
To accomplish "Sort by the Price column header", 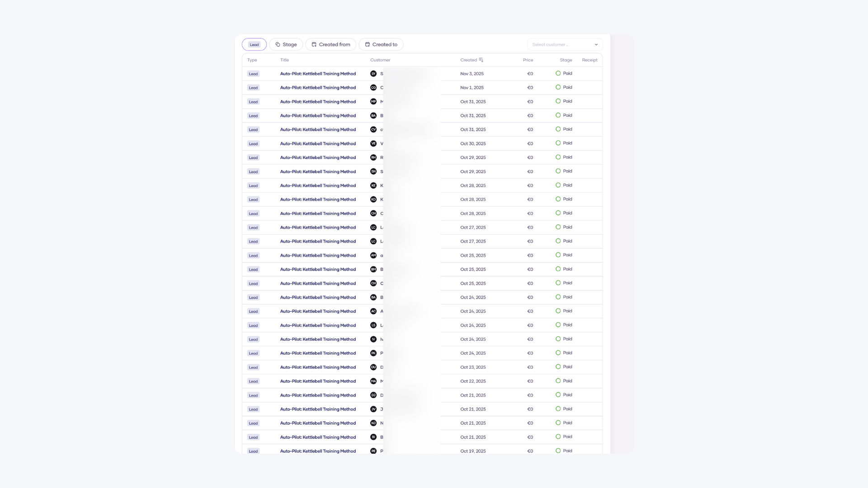I will click(528, 60).
